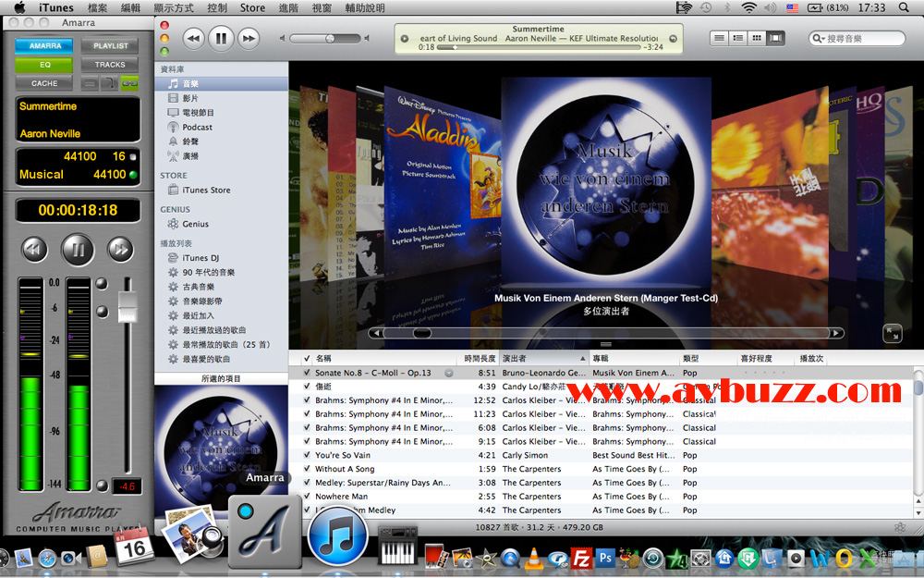
Task: Pause playback using iTunes toolbar button
Action: coord(221,38)
